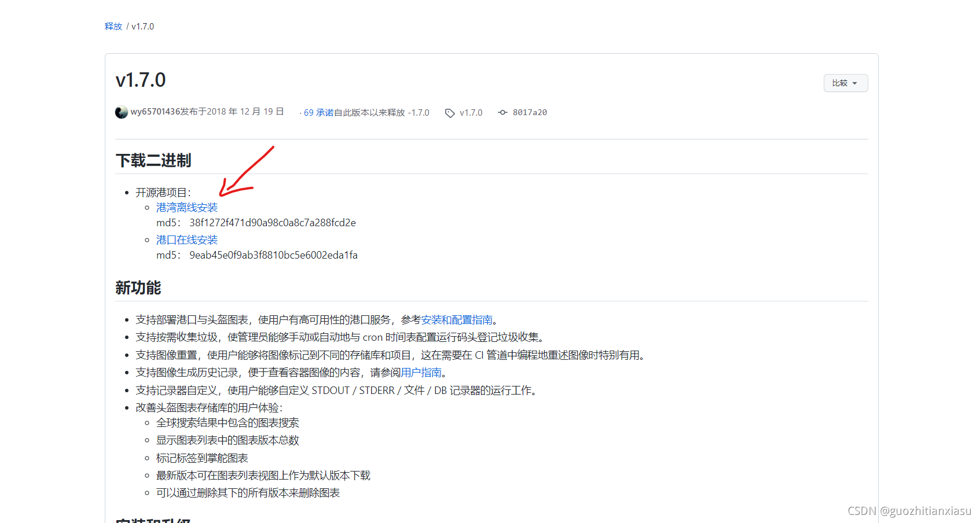Click the 最新版本可在图表列表视图 sub-item
This screenshot has height=523, width=980.
[x=263, y=476]
